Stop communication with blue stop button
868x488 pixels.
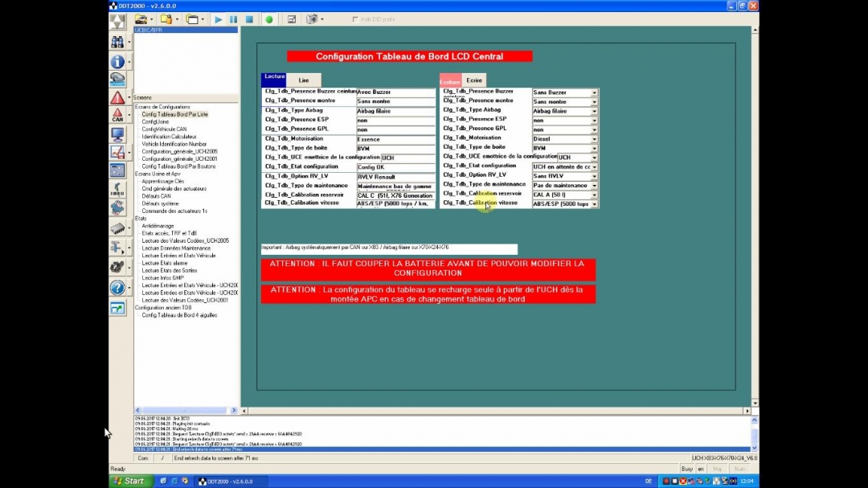coord(249,19)
